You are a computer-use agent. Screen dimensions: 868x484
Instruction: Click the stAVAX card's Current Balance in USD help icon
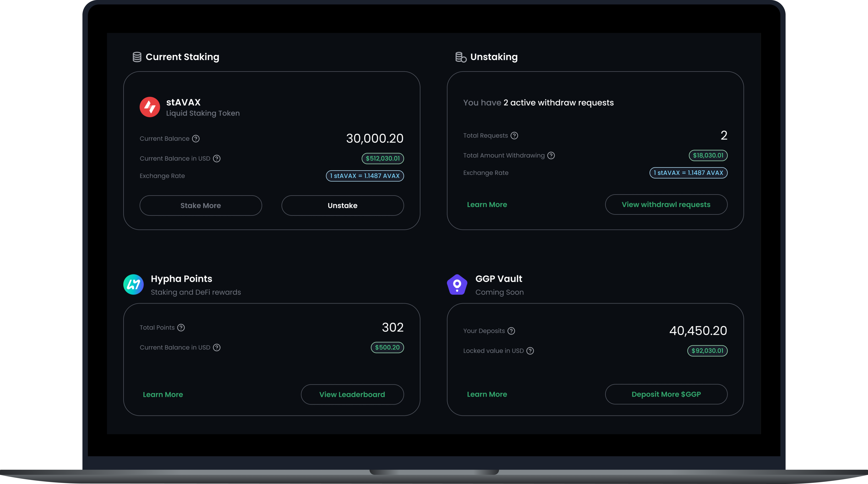pos(217,158)
